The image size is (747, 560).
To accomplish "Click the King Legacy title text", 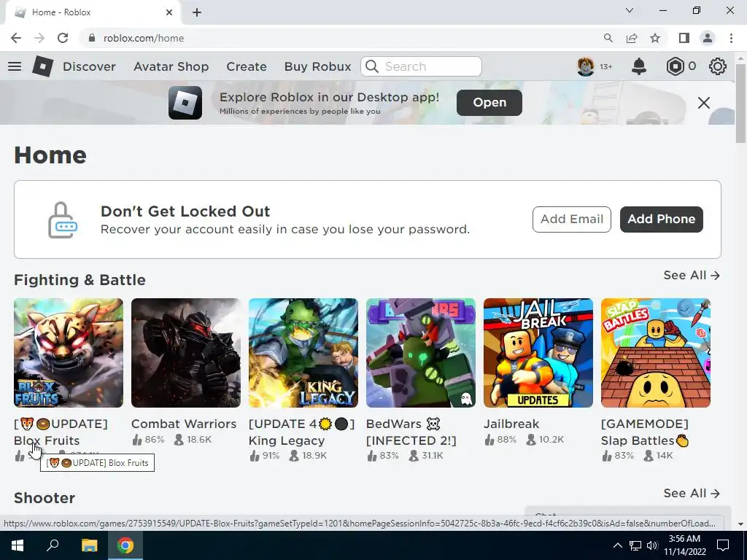I will coord(301,432).
